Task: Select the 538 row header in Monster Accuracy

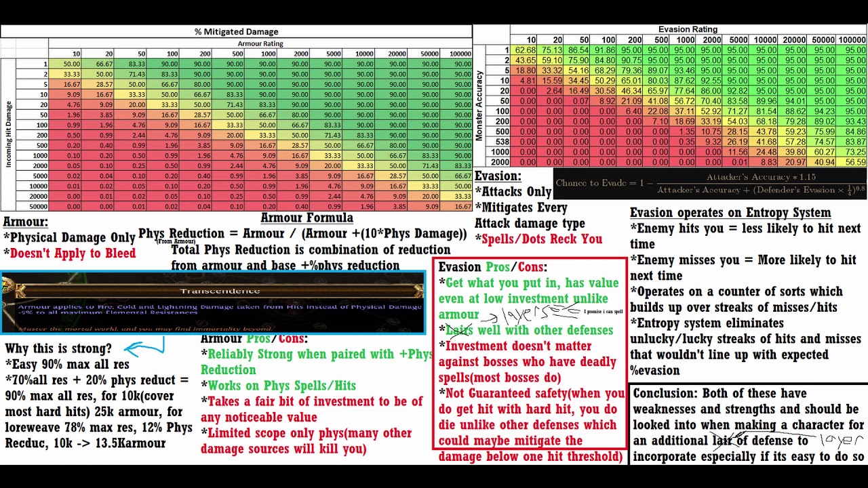Action: (x=502, y=142)
